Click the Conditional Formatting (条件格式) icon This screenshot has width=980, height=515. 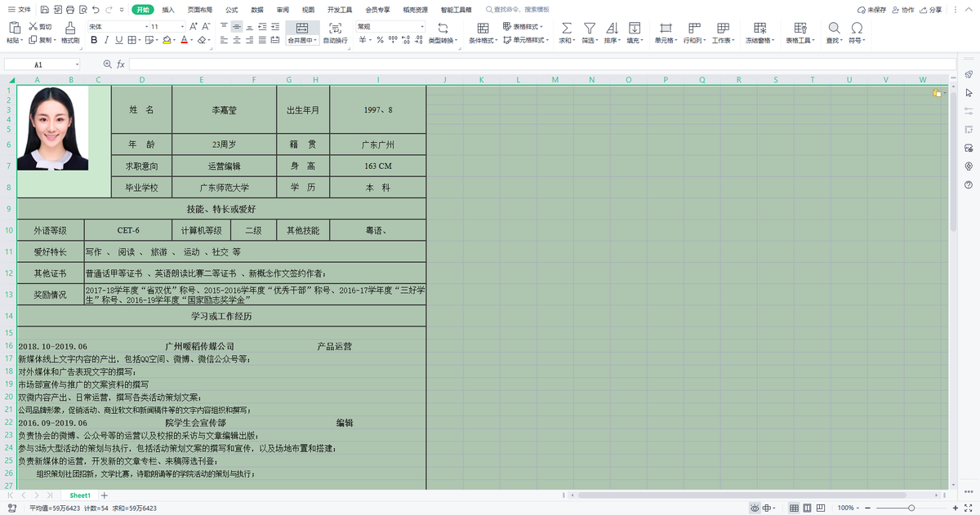483,28
